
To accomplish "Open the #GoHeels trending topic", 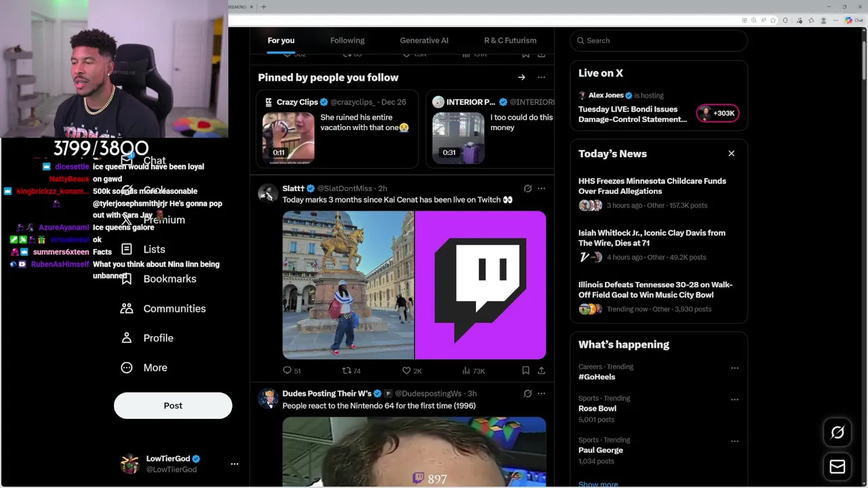I will coord(597,377).
